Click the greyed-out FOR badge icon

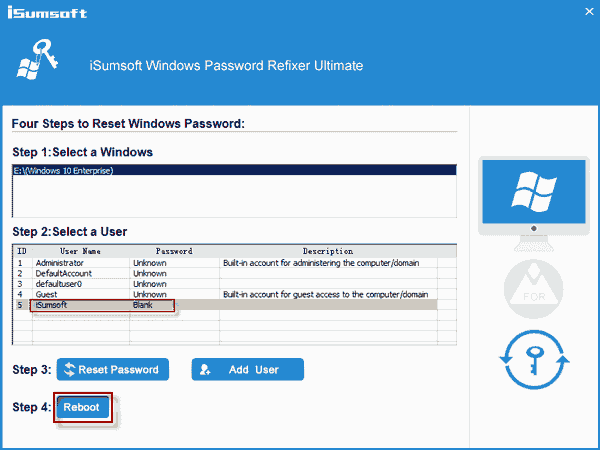[533, 289]
